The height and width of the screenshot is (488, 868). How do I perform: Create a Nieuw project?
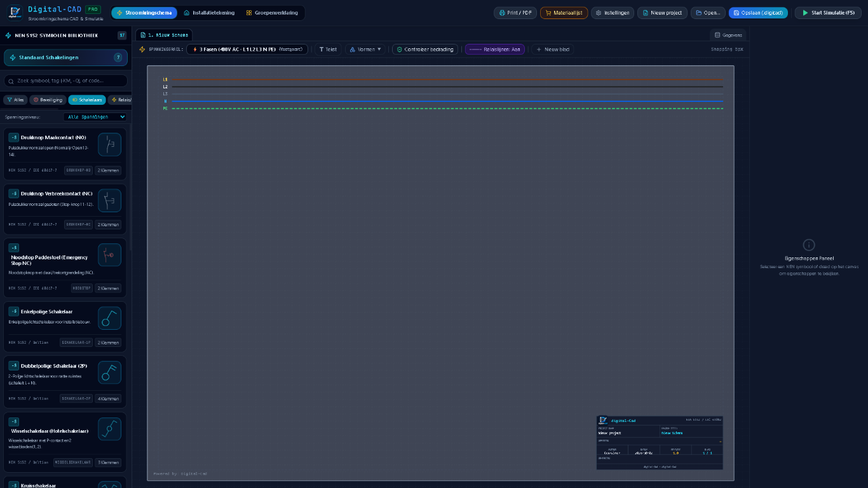(662, 13)
